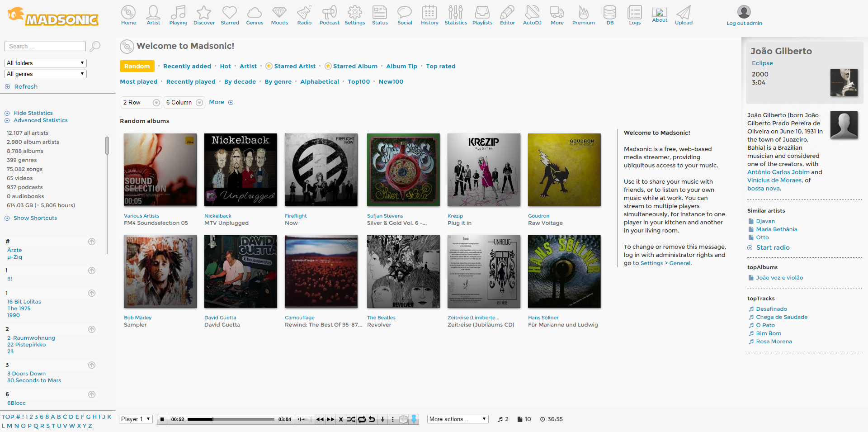The width and height of the screenshot is (868, 432).
Task: Pause the currently playing track
Action: (162, 419)
